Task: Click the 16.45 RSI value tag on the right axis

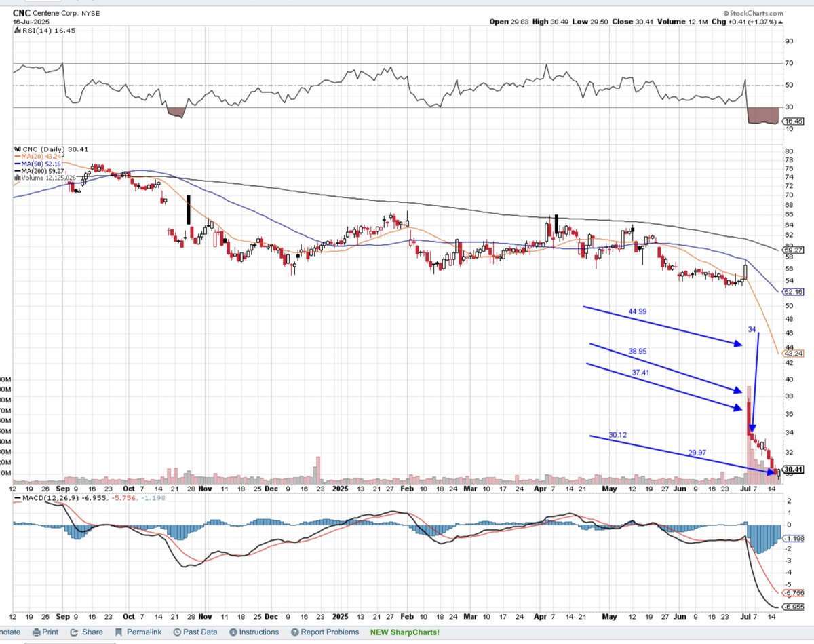Action: click(793, 121)
